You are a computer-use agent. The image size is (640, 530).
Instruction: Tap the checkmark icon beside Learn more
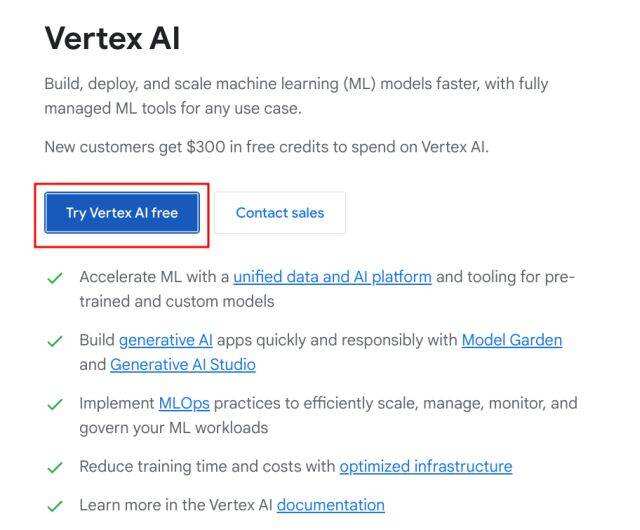[56, 506]
